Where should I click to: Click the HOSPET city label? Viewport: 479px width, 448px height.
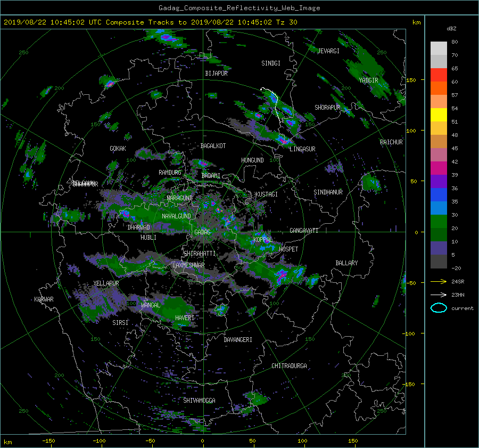(288, 249)
